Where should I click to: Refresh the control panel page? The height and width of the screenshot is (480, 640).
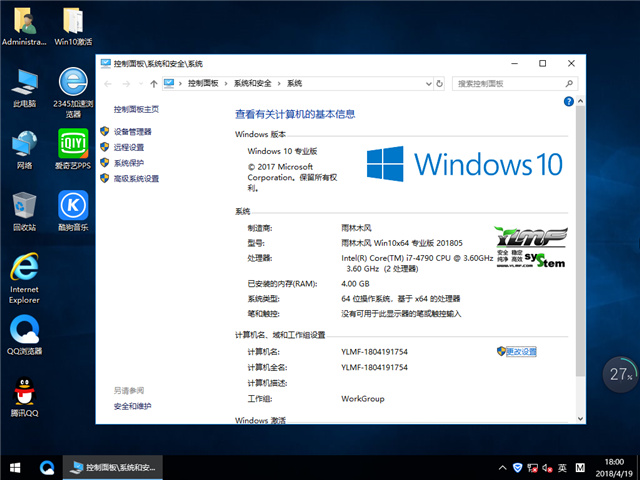(439, 84)
